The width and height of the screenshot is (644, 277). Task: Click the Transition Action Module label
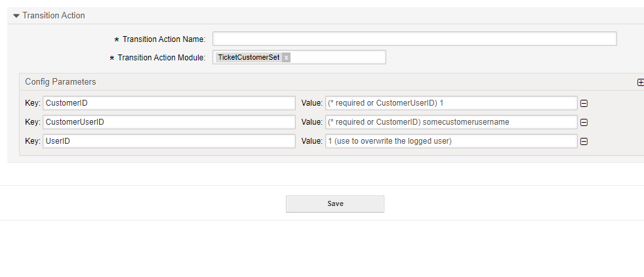click(161, 58)
